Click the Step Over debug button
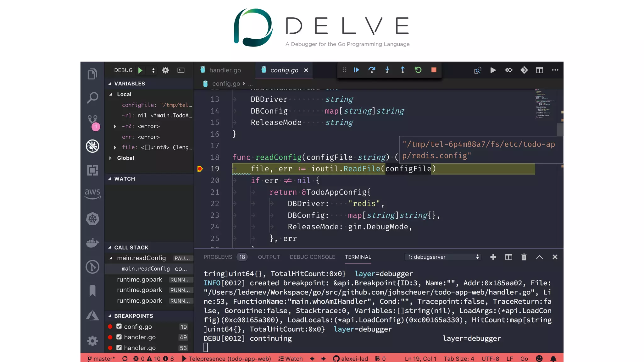This screenshot has width=644, height=362. point(372,70)
